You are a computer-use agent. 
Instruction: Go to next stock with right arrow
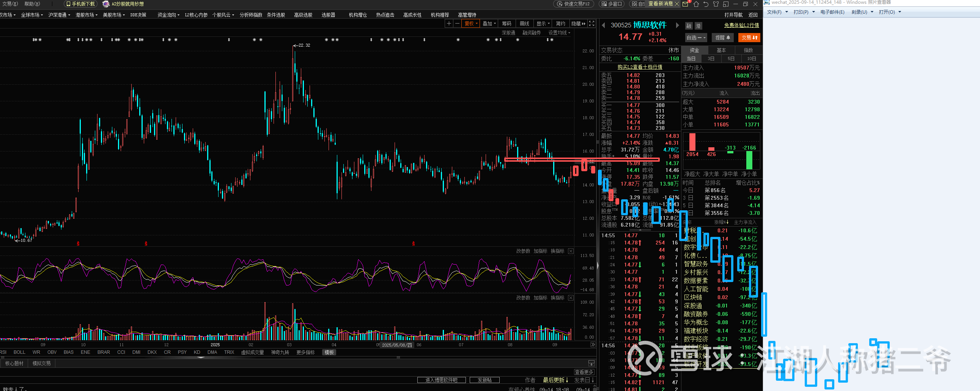click(x=677, y=25)
